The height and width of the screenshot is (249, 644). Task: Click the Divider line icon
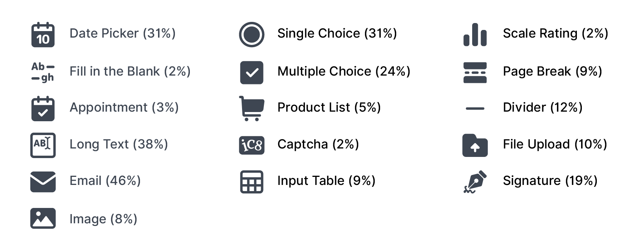click(x=475, y=109)
